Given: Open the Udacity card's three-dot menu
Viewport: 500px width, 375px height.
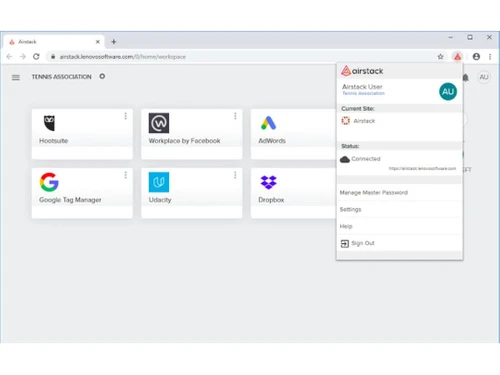Looking at the screenshot, I should (x=235, y=175).
